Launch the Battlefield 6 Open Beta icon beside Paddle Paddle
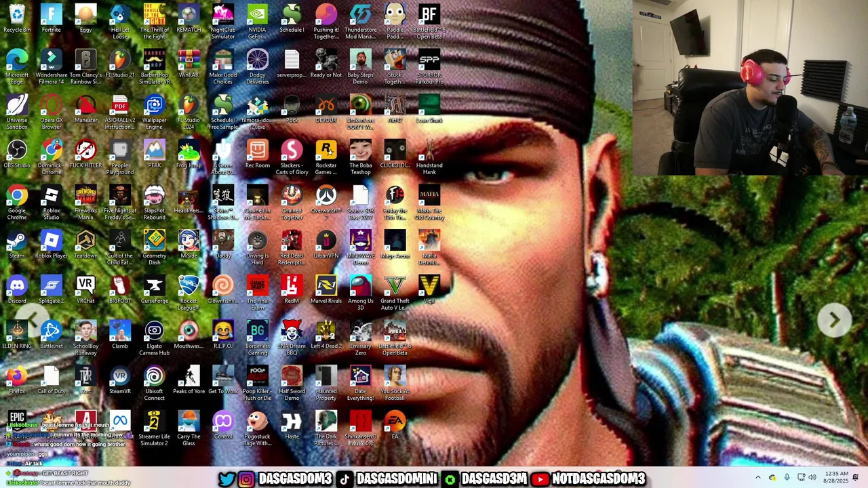This screenshot has height=488, width=868. tap(429, 22)
